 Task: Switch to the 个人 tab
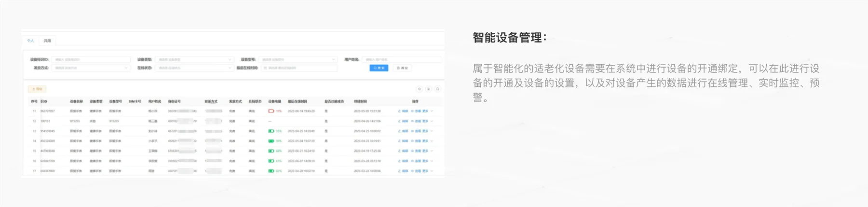30,41
